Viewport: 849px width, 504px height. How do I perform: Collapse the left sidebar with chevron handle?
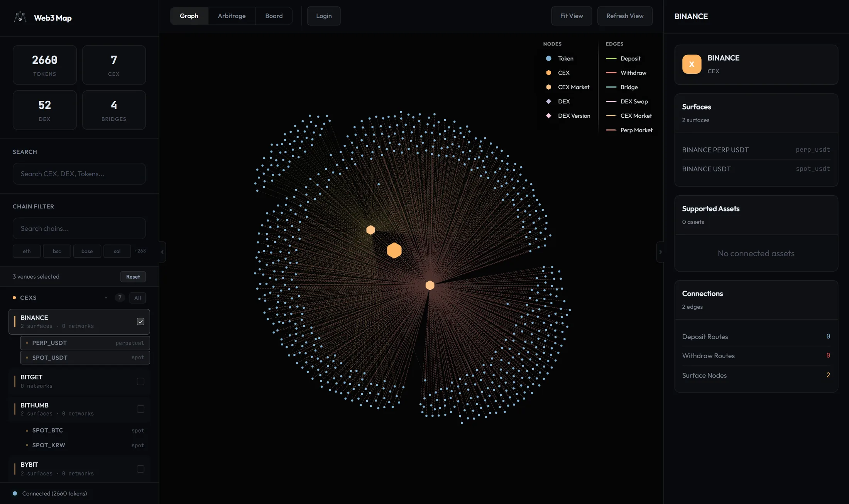point(162,252)
